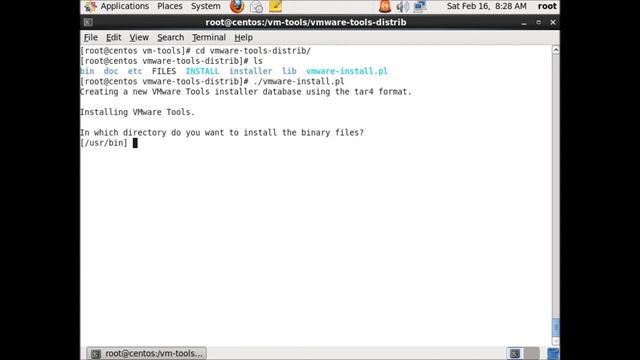Click the terminal window title bar text
Viewport: 640px width, 360px height.
306,22
